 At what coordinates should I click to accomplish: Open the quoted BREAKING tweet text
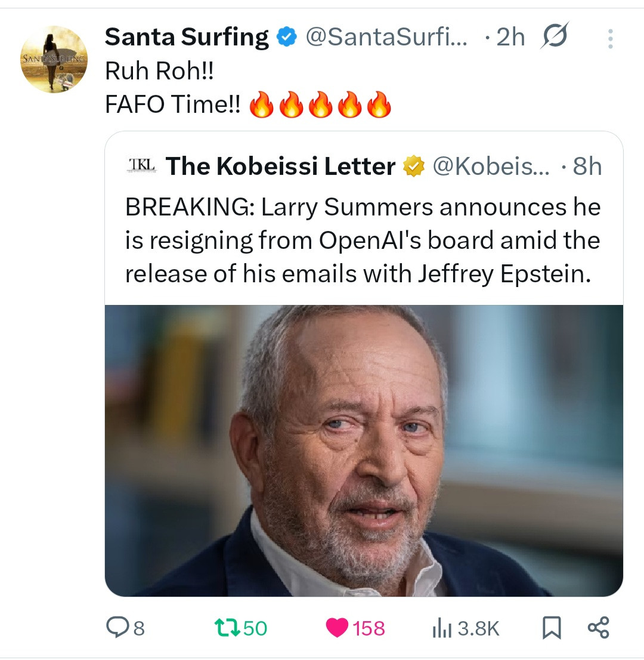pyautogui.click(x=363, y=240)
